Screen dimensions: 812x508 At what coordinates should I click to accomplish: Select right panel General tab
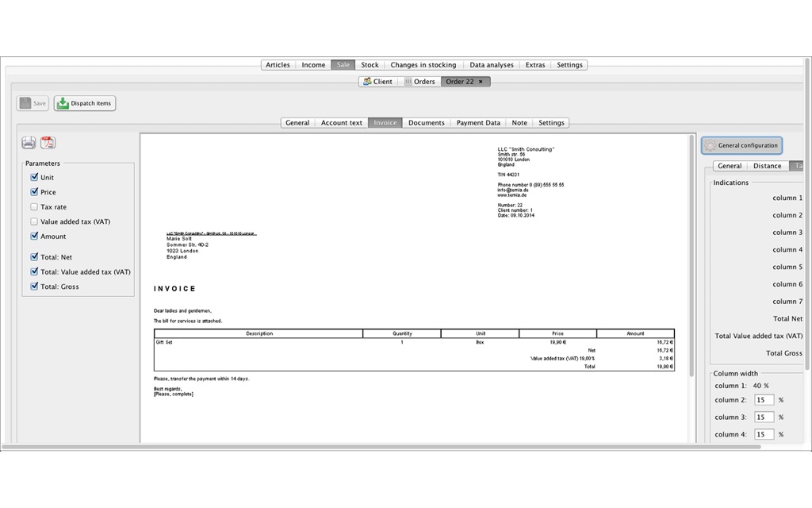coord(730,166)
